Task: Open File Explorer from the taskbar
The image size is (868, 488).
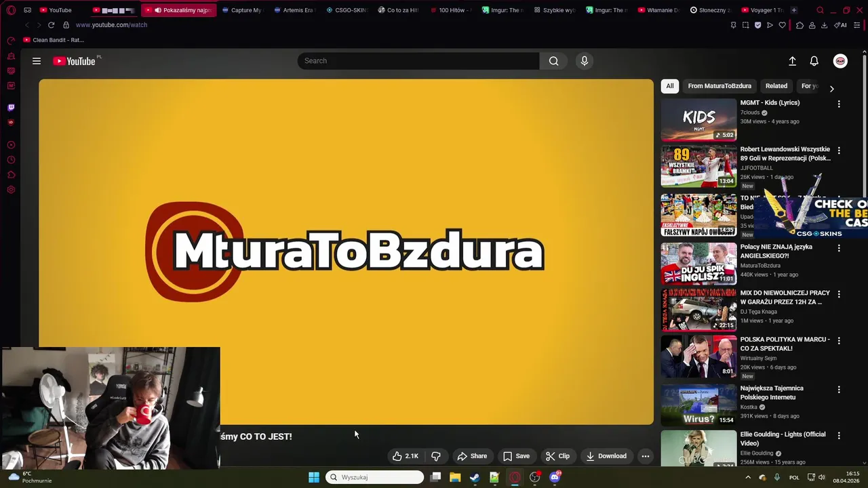Action: click(x=455, y=477)
